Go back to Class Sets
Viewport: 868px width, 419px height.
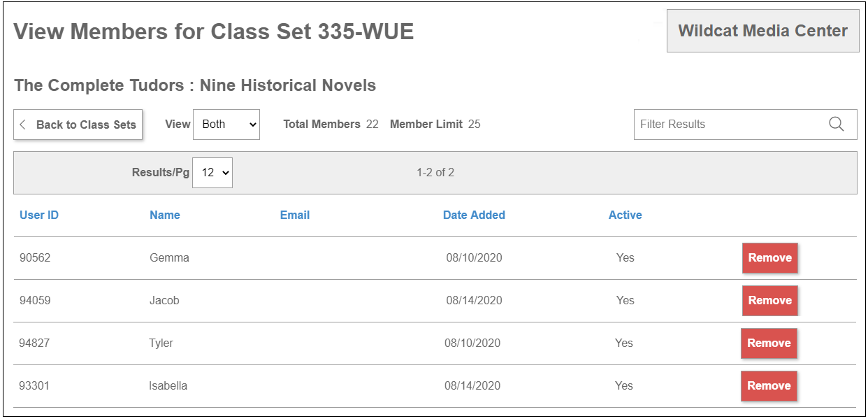78,125
